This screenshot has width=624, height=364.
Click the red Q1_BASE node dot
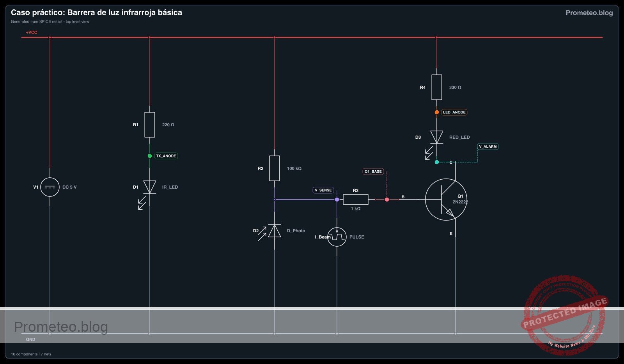[x=387, y=200]
